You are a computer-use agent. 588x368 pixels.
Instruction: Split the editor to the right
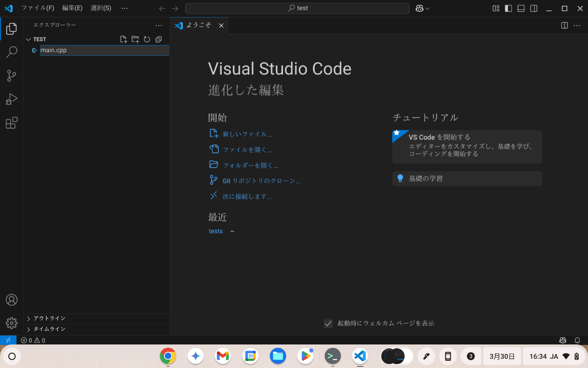[564, 25]
